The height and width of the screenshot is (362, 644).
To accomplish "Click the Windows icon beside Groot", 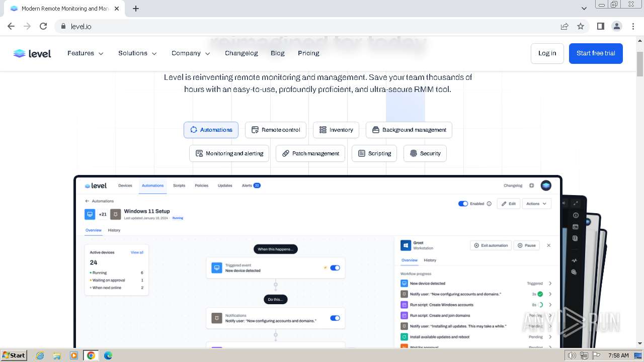I will [x=406, y=245].
